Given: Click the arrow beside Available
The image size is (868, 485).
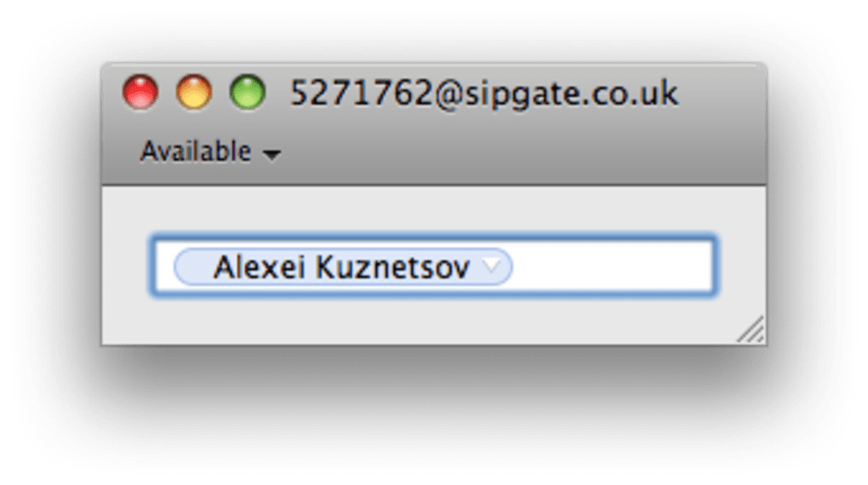Looking at the screenshot, I should point(271,155).
